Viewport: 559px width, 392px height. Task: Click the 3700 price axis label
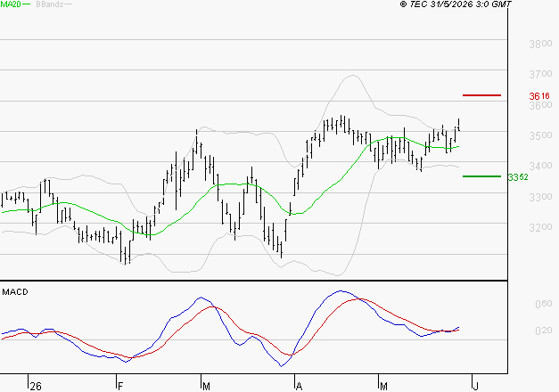(540, 74)
